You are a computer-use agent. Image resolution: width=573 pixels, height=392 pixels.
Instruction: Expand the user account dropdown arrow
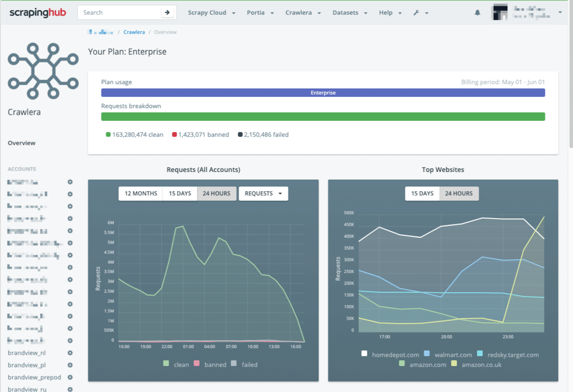coord(560,12)
